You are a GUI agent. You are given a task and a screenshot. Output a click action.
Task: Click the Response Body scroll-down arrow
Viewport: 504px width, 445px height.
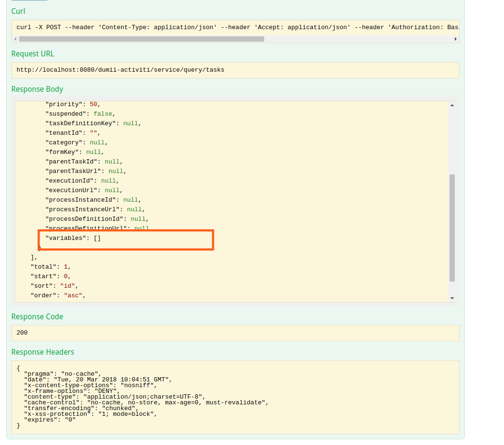[452, 298]
